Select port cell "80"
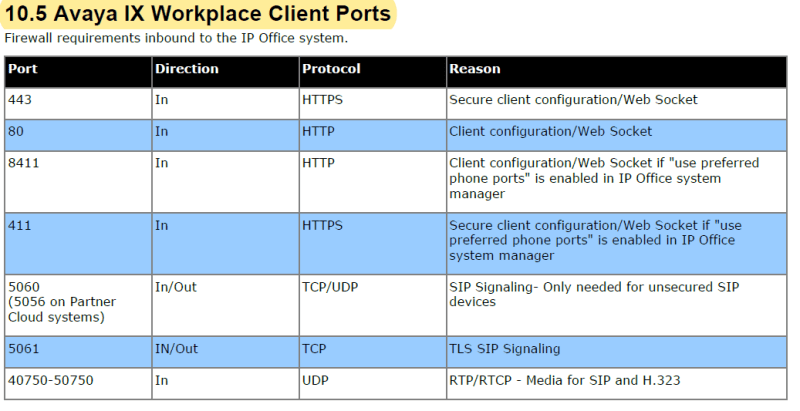Image resolution: width=800 pixels, height=411 pixels. click(78, 136)
